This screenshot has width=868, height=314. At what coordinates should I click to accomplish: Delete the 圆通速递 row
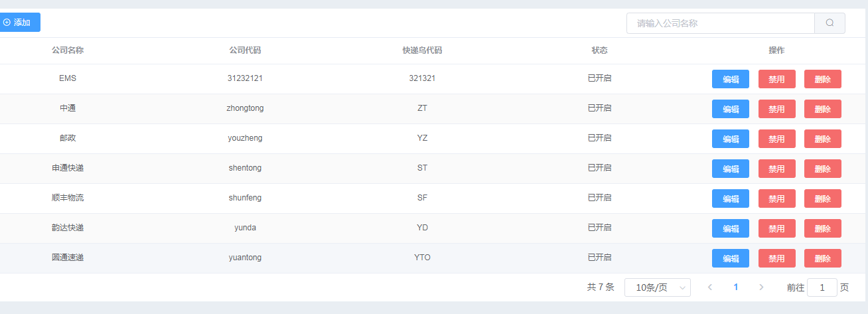(823, 258)
